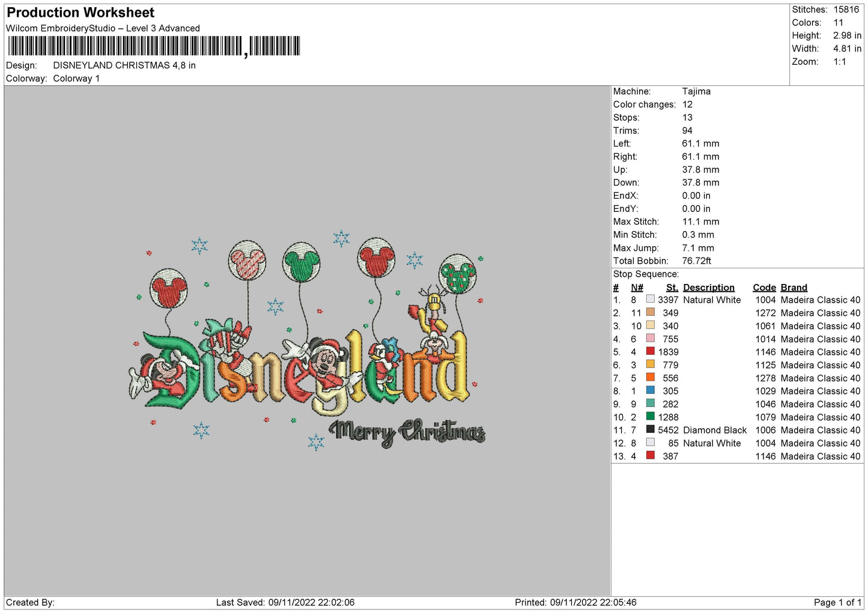Click the Page 1 of 1 footer

pos(837,602)
